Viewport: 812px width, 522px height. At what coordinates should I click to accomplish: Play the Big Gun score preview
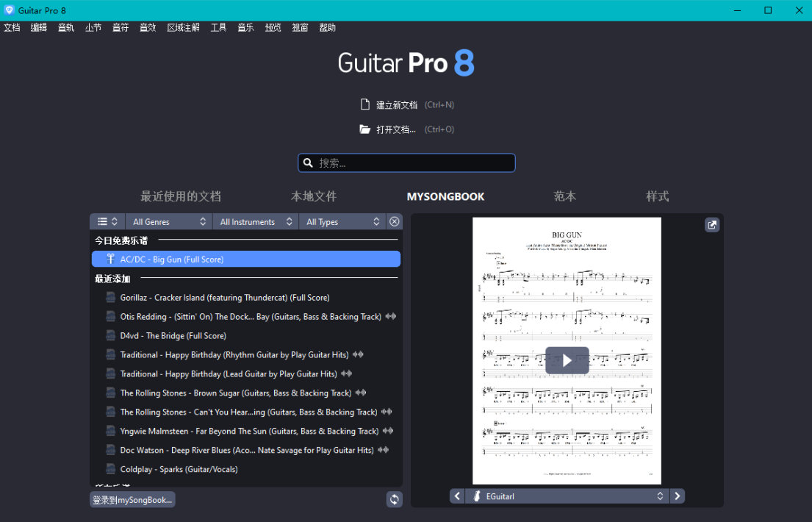(x=567, y=360)
